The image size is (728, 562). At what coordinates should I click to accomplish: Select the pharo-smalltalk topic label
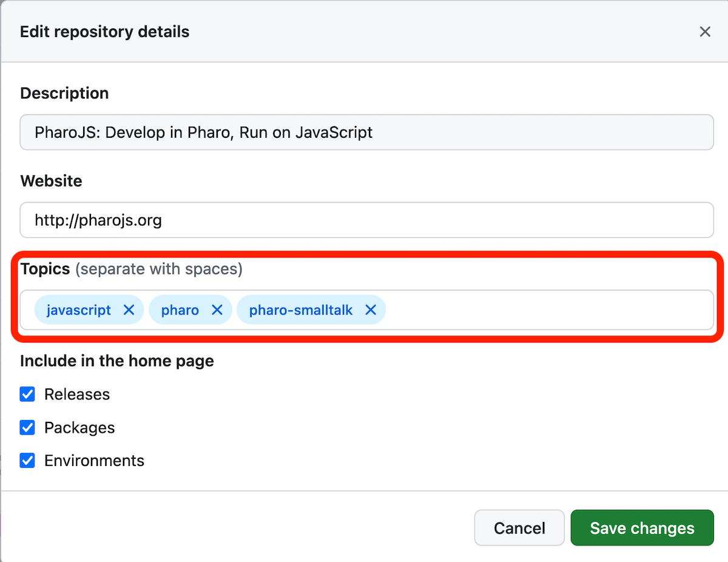tap(301, 310)
